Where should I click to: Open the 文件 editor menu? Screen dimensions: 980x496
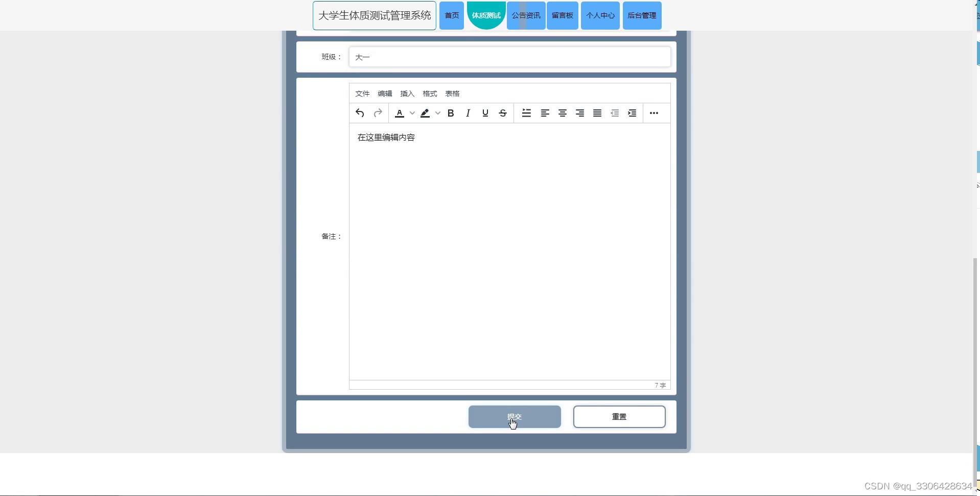[362, 94]
